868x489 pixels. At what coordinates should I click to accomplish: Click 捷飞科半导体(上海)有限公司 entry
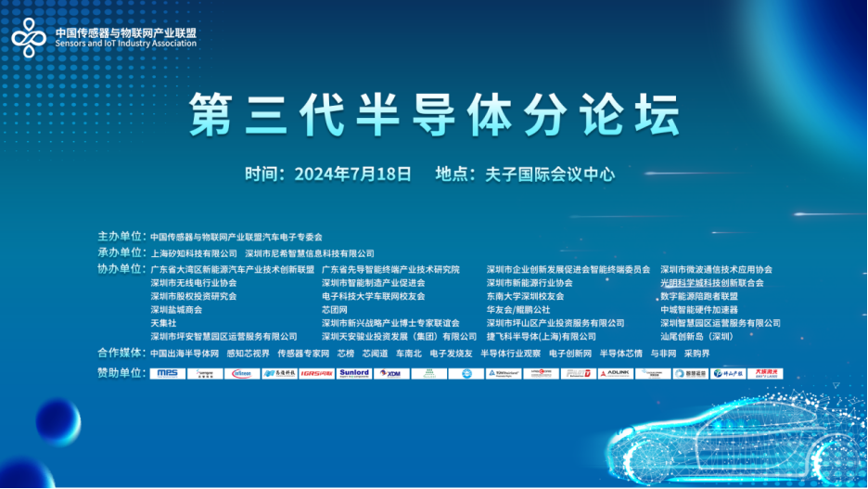pos(542,337)
